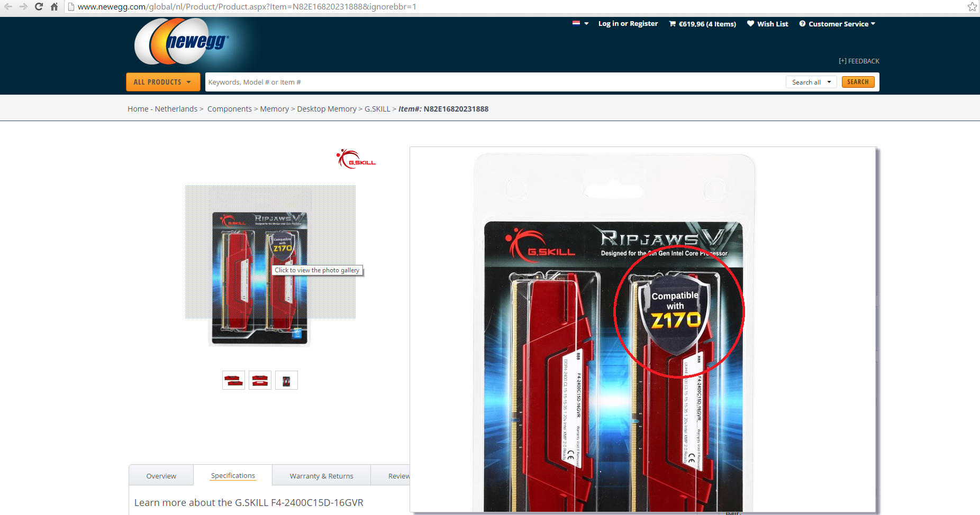Click the Item# N82E16820231888 text
The width and height of the screenshot is (980, 515).
(443, 109)
